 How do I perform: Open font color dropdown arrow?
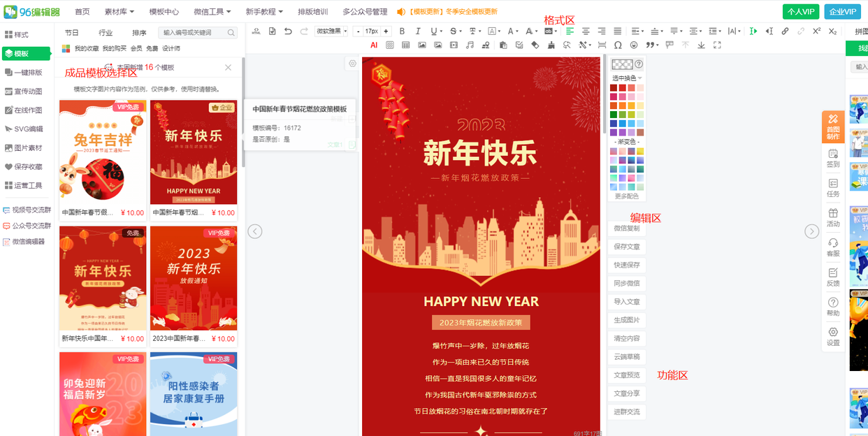click(518, 31)
